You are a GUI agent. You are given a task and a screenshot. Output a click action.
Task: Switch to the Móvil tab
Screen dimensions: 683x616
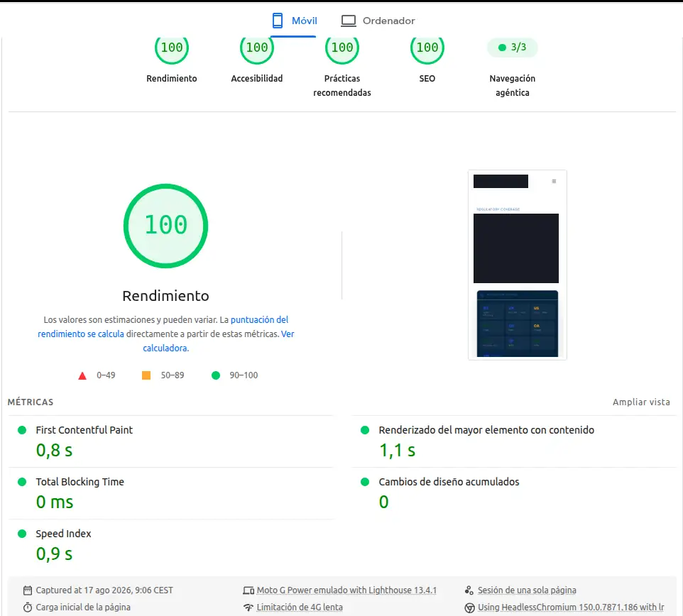coord(294,21)
